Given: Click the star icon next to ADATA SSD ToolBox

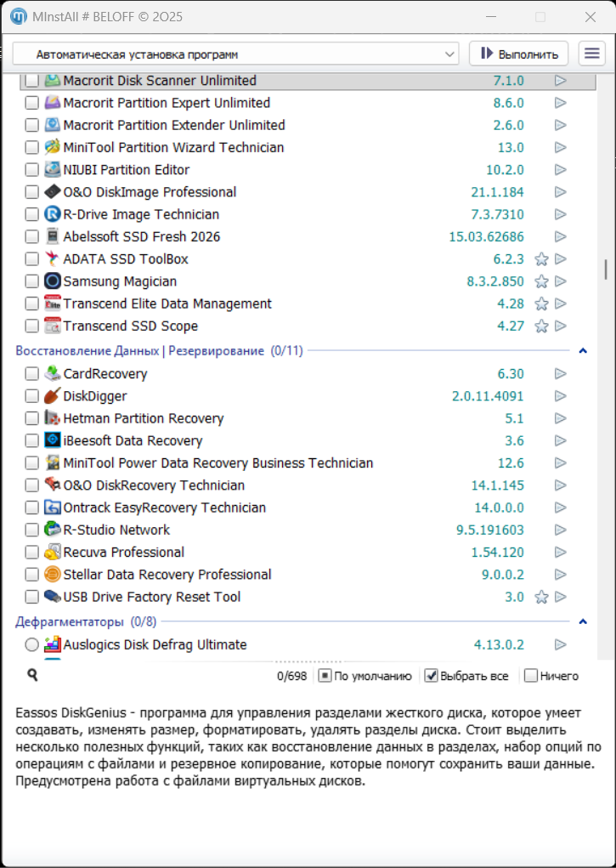Looking at the screenshot, I should point(541,259).
